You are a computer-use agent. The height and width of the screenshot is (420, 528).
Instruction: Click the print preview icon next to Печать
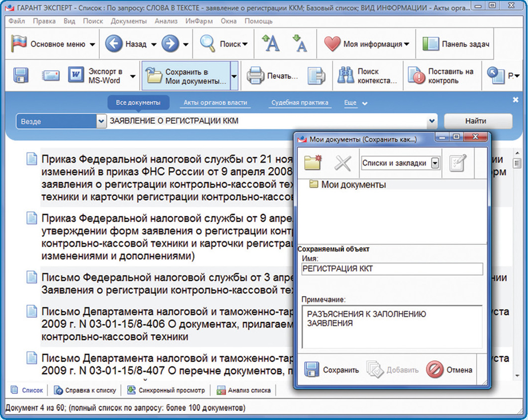[316, 75]
